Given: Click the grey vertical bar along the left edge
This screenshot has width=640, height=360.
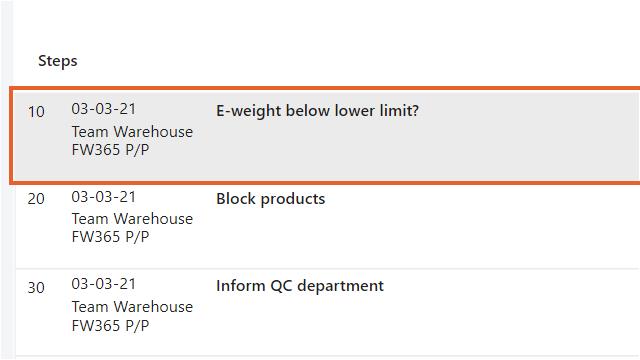Looking at the screenshot, I should point(6,180).
